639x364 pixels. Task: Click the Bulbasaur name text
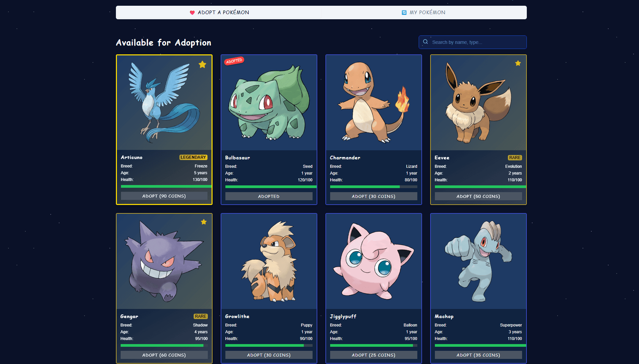pyautogui.click(x=238, y=158)
